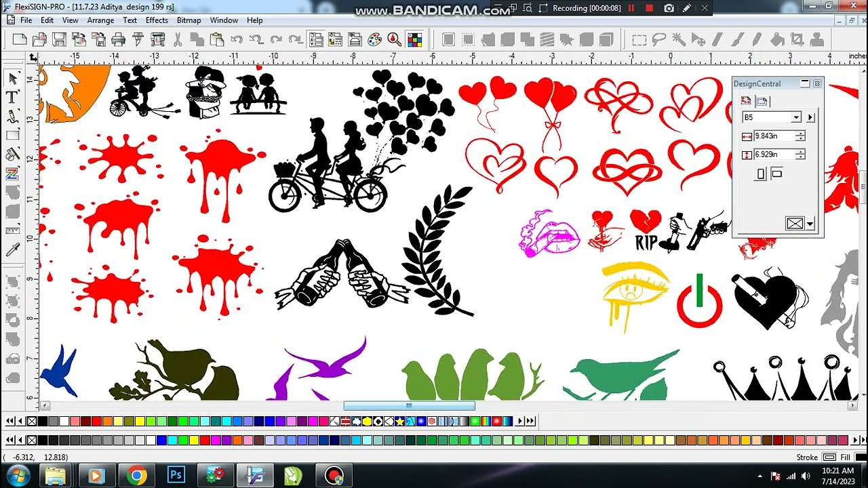Click the Print icon in toolbar
Viewport: 868px width, 488px height.
[x=118, y=39]
